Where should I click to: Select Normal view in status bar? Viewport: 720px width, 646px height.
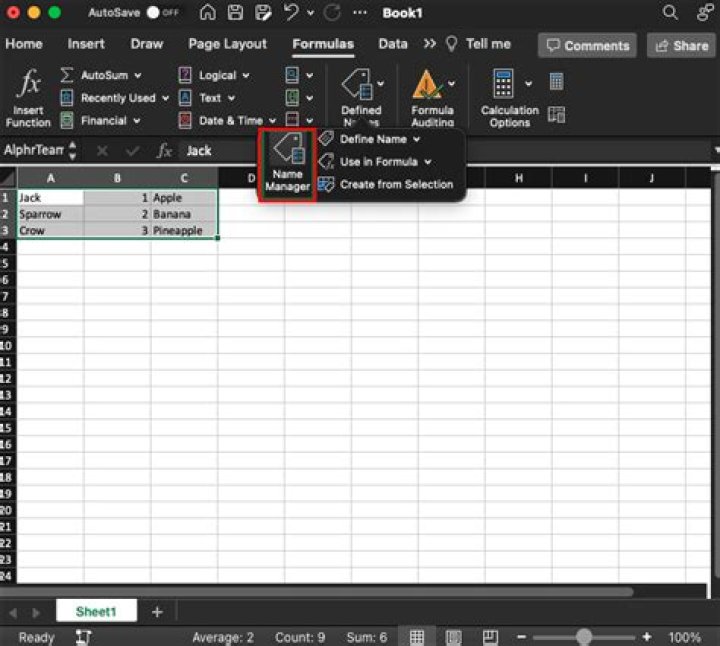(x=417, y=637)
